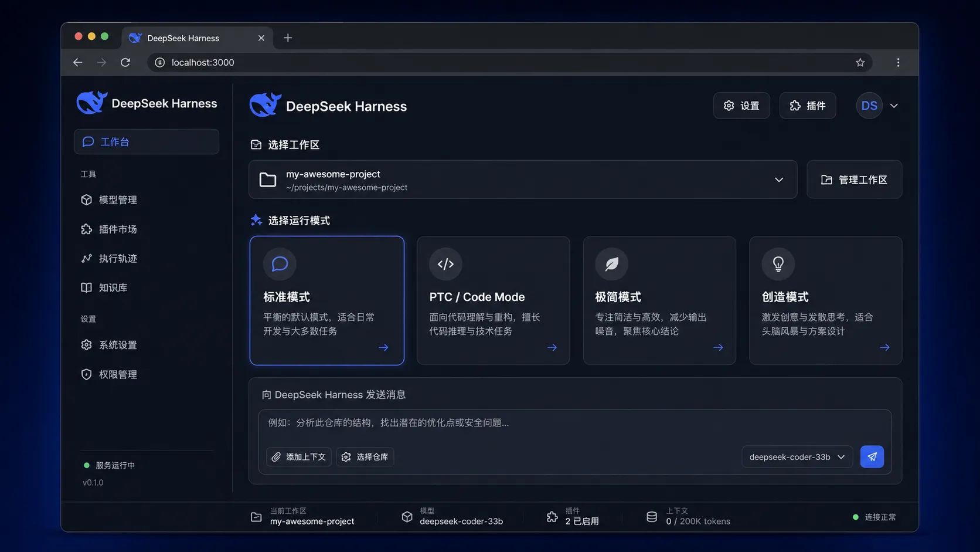
Task: Click the 权限管理 shield icon
Action: click(x=86, y=374)
